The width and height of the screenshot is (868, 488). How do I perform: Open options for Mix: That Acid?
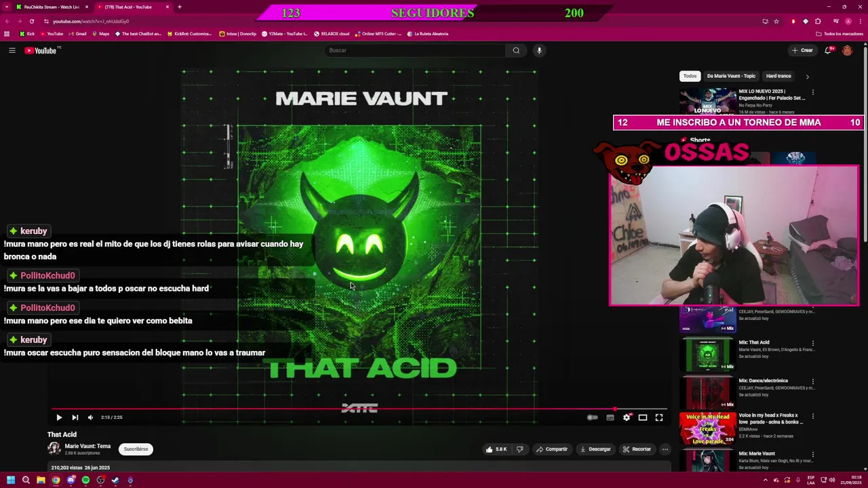click(813, 343)
